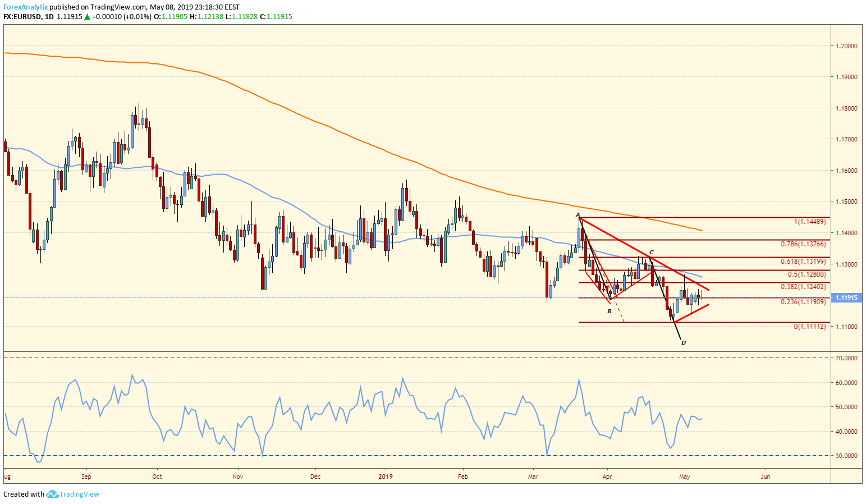The image size is (866, 504).
Task: Click the 1.20000 price axis label
Action: click(x=846, y=46)
